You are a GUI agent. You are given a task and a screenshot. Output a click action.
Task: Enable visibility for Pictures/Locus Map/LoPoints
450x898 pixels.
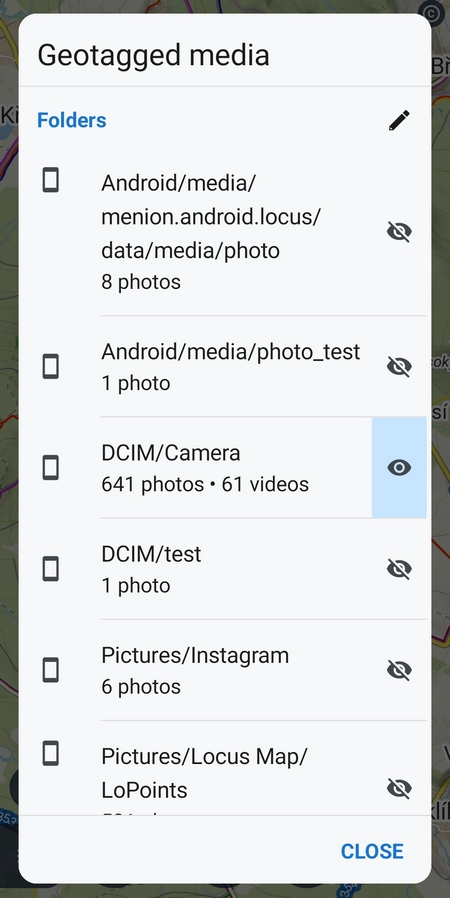(x=399, y=789)
